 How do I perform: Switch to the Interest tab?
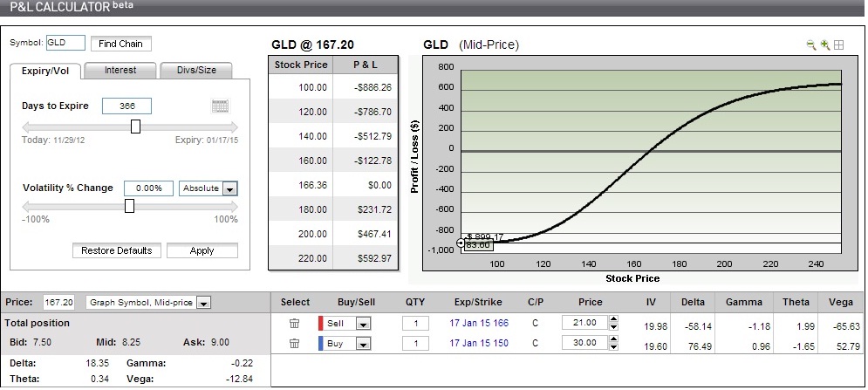pyautogui.click(x=120, y=71)
